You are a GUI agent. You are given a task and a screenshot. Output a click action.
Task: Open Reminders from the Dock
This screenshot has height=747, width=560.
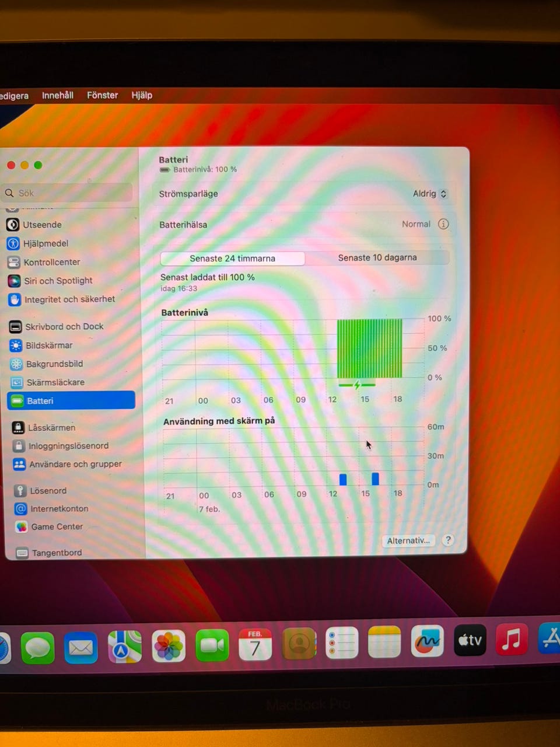(x=341, y=643)
